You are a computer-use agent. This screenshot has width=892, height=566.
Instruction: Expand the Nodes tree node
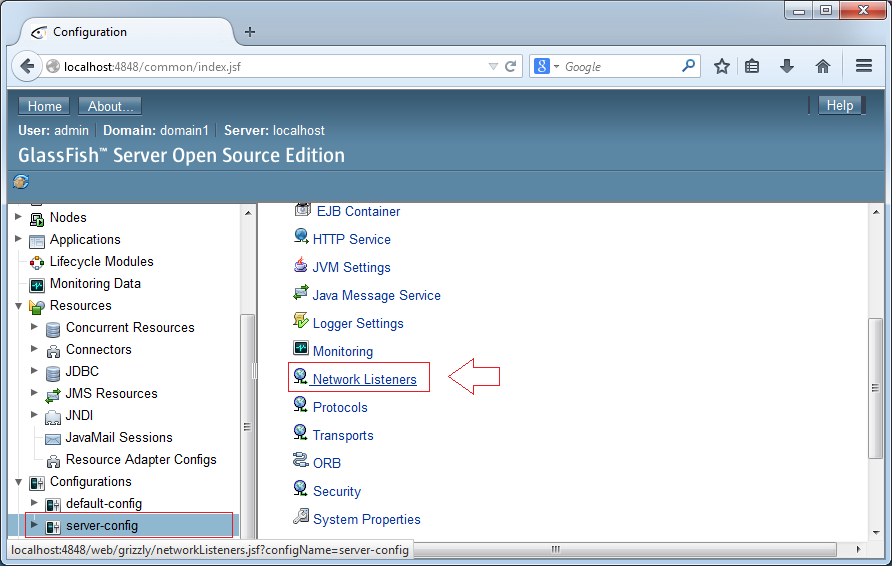[x=18, y=217]
